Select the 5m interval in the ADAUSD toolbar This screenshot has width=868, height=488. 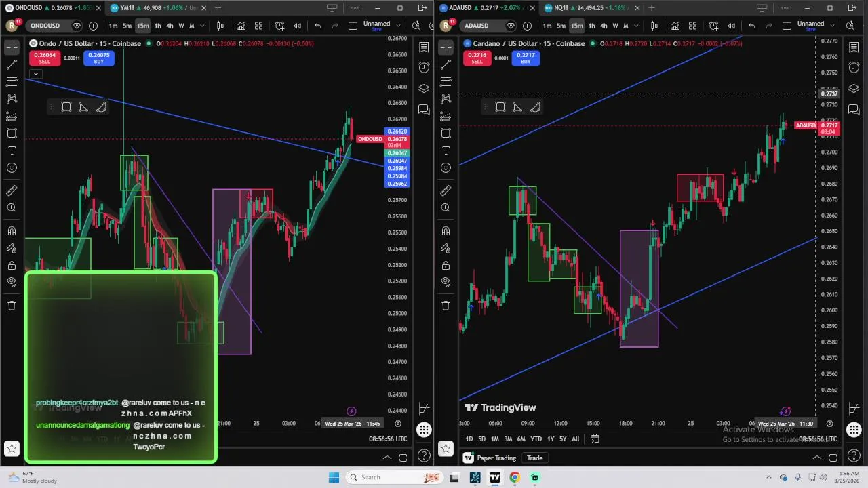(561, 26)
